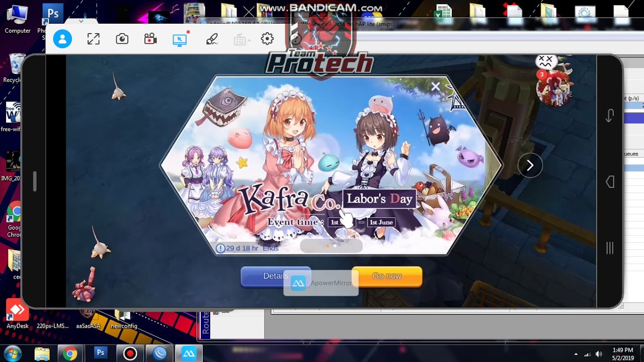Open ApowerMirror settings gear

(267, 39)
